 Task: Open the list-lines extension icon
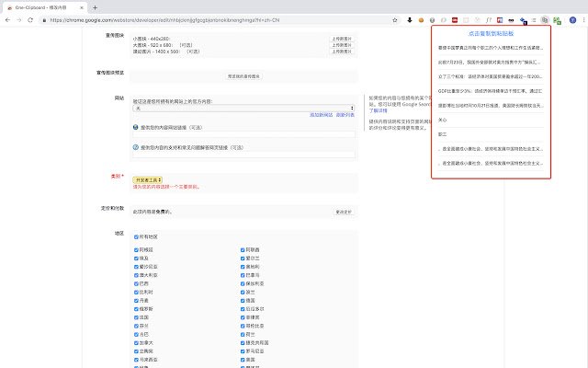pos(534,20)
